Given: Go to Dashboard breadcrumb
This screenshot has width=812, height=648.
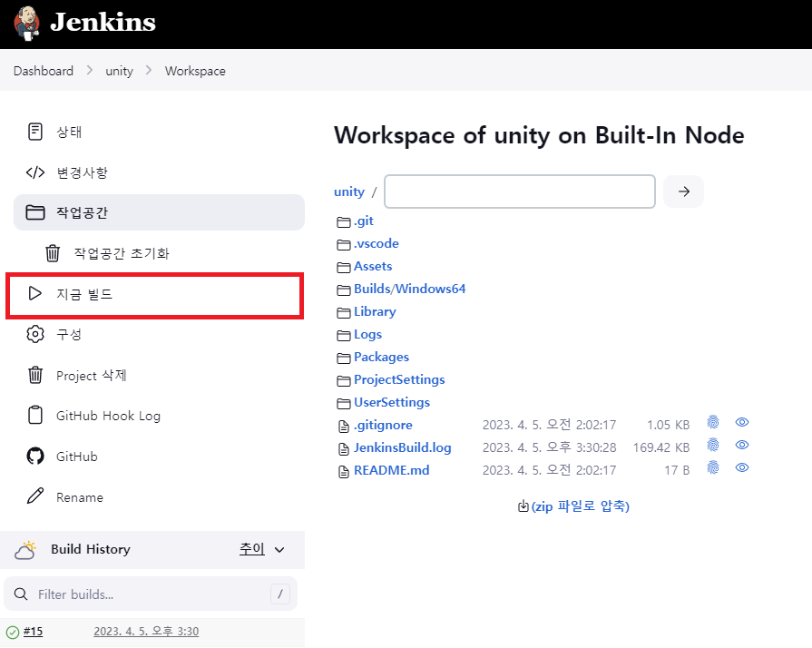Looking at the screenshot, I should pyautogui.click(x=44, y=71).
